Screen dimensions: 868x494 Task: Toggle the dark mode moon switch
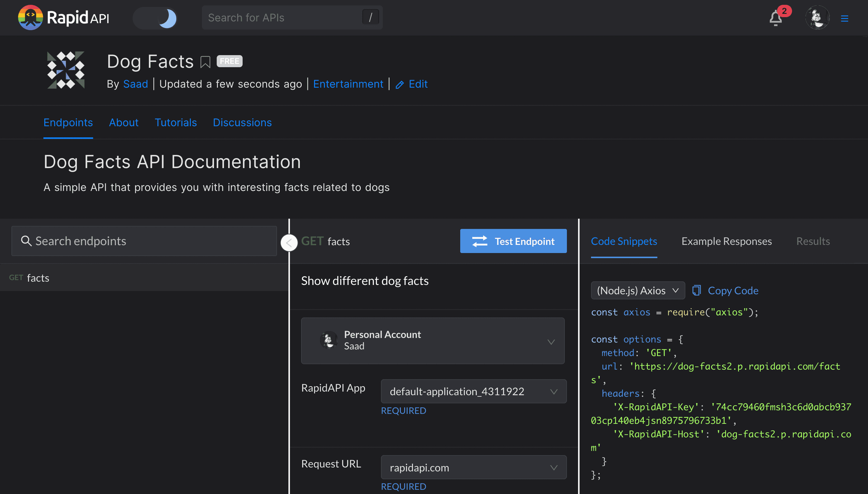pyautogui.click(x=155, y=18)
